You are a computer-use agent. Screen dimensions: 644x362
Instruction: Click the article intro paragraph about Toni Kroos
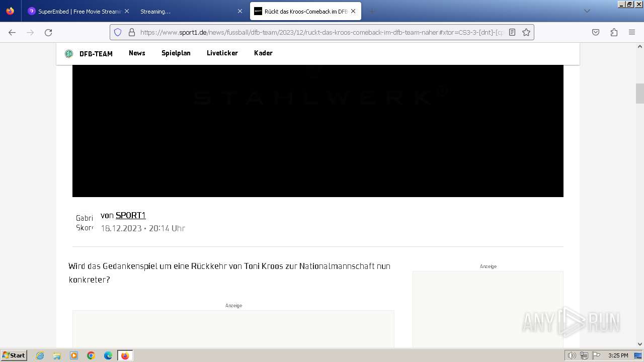point(229,273)
